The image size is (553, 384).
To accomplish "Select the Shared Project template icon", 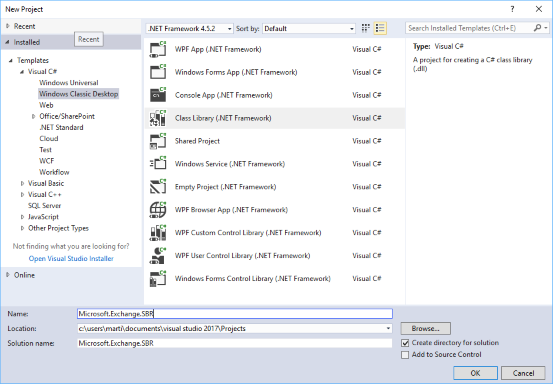I will (x=158, y=141).
